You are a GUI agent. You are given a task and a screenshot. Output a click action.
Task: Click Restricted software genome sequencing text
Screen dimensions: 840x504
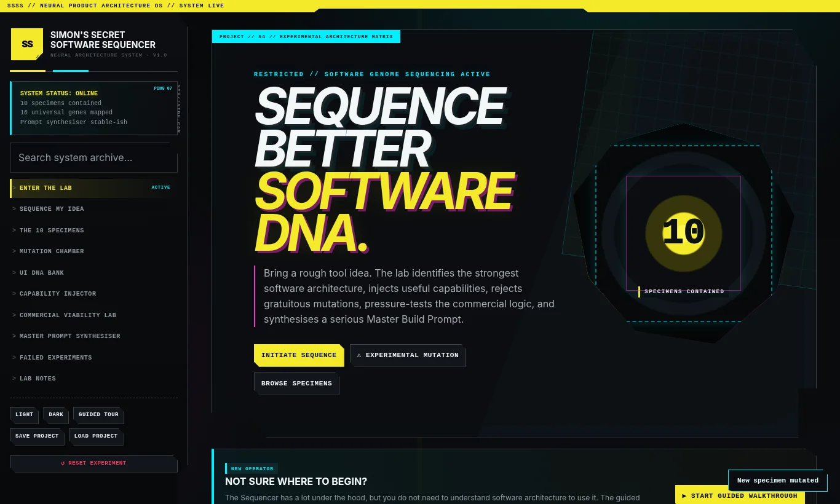(372, 74)
